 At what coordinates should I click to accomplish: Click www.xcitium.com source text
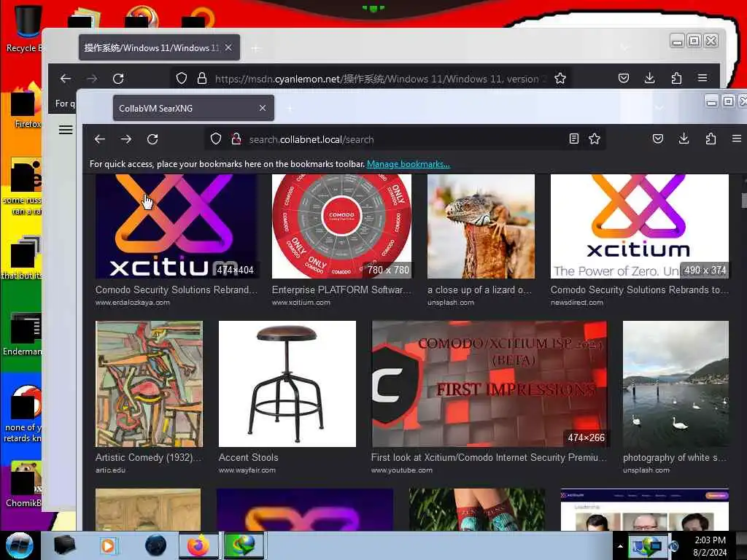click(x=301, y=303)
